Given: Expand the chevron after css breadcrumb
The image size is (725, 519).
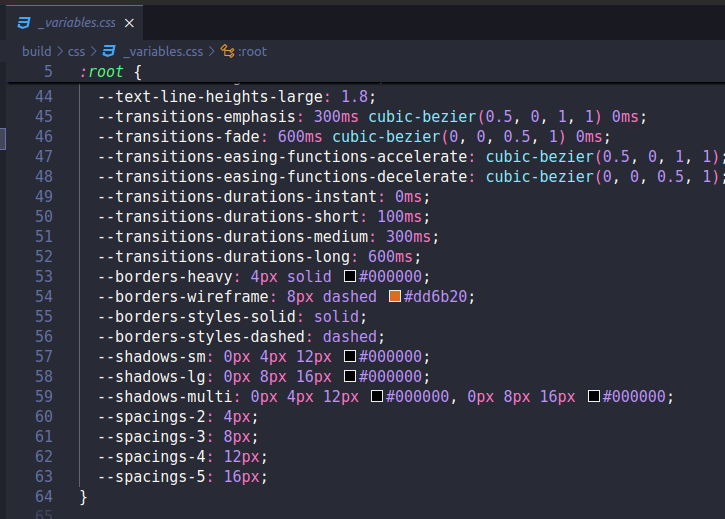Looking at the screenshot, I should pyautogui.click(x=93, y=51).
